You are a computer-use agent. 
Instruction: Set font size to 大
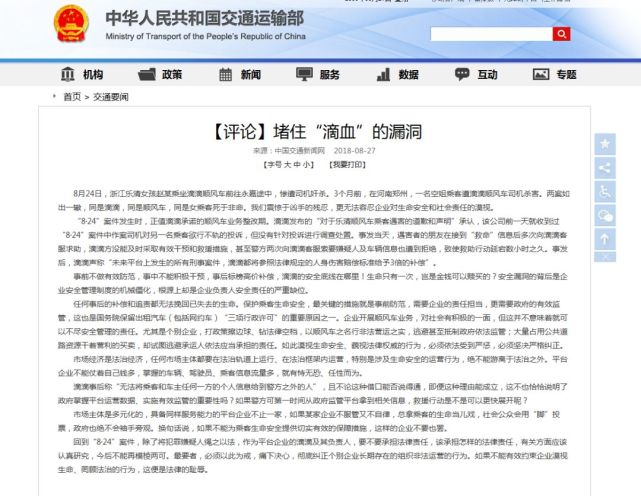click(284, 163)
